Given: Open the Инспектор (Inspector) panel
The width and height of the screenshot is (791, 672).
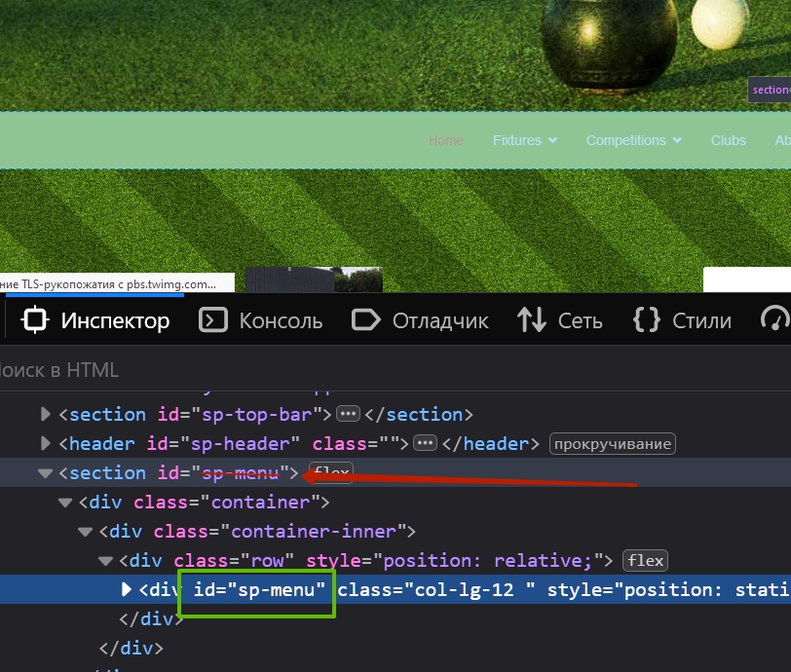Looking at the screenshot, I should [x=95, y=320].
